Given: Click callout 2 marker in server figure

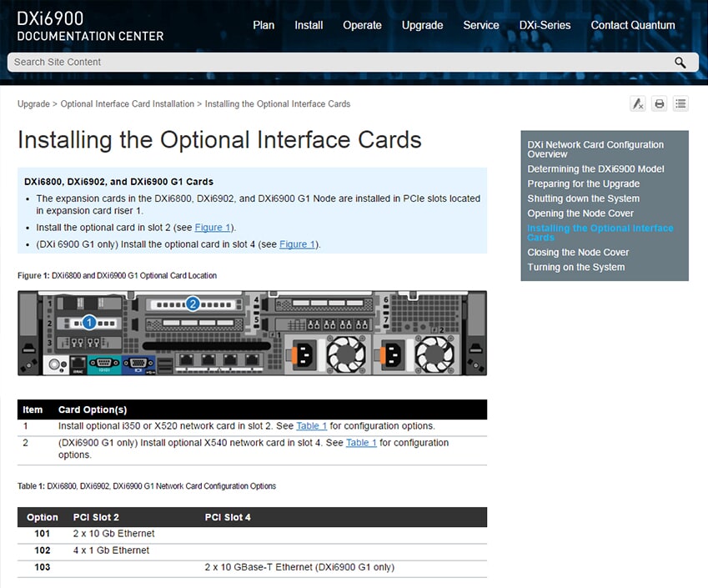Looking at the screenshot, I should click(x=193, y=304).
